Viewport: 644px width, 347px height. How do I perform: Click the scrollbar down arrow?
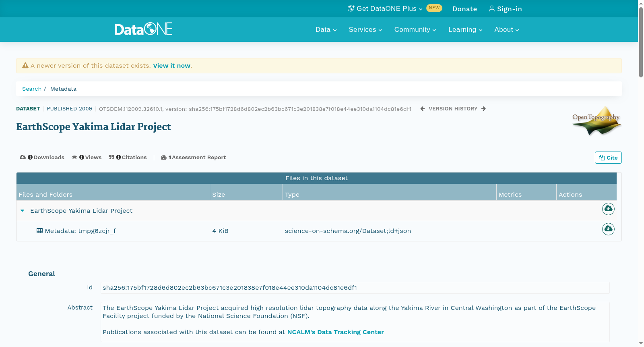(641, 343)
